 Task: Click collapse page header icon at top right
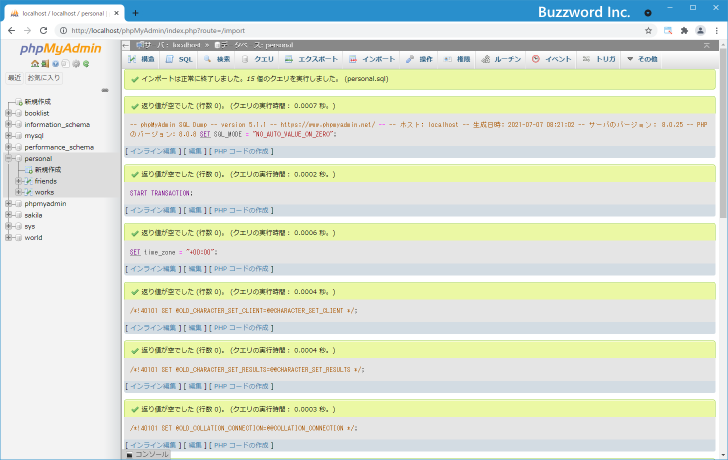point(707,45)
